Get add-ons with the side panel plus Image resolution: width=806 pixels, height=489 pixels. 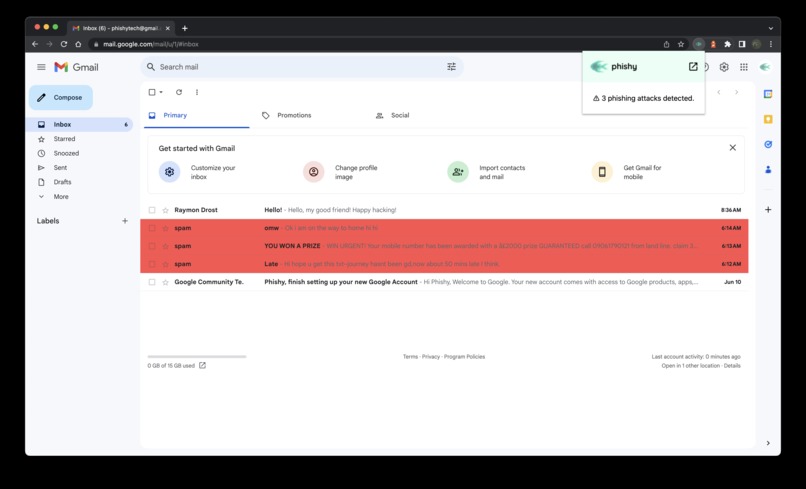pyautogui.click(x=768, y=209)
